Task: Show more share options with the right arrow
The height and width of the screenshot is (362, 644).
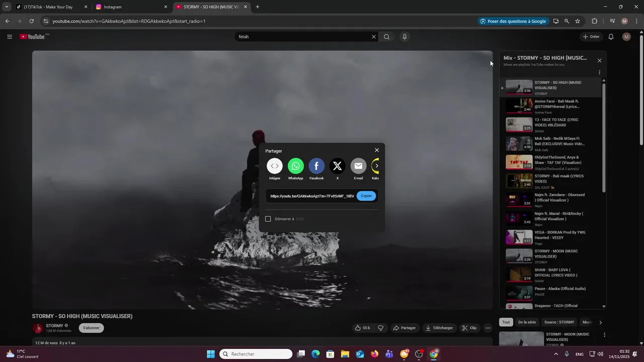Action: click(376, 166)
